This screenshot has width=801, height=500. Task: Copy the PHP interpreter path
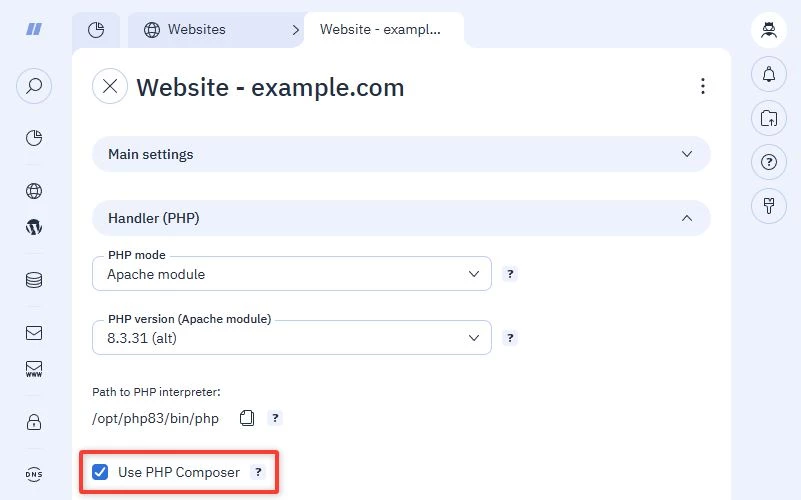point(247,418)
